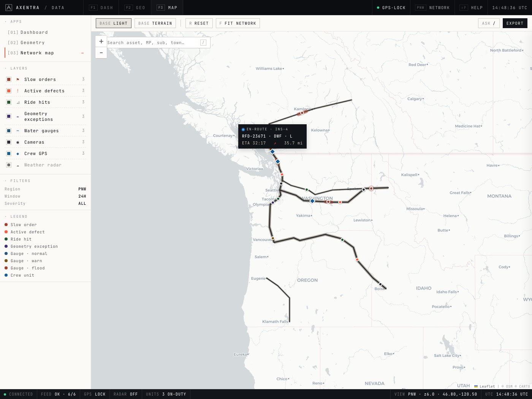The width and height of the screenshot is (532, 399).
Task: Open Network map in the apps list
Action: click(x=45, y=53)
